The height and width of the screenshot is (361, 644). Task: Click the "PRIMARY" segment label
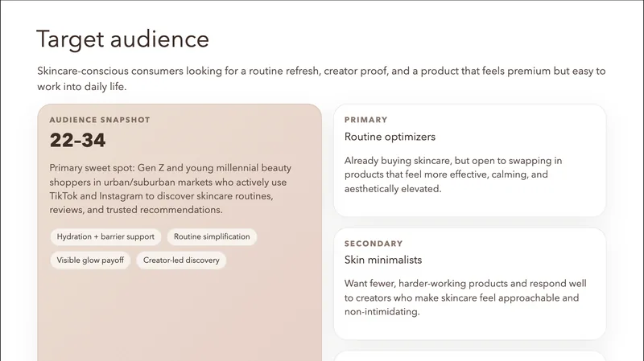pyautogui.click(x=365, y=120)
